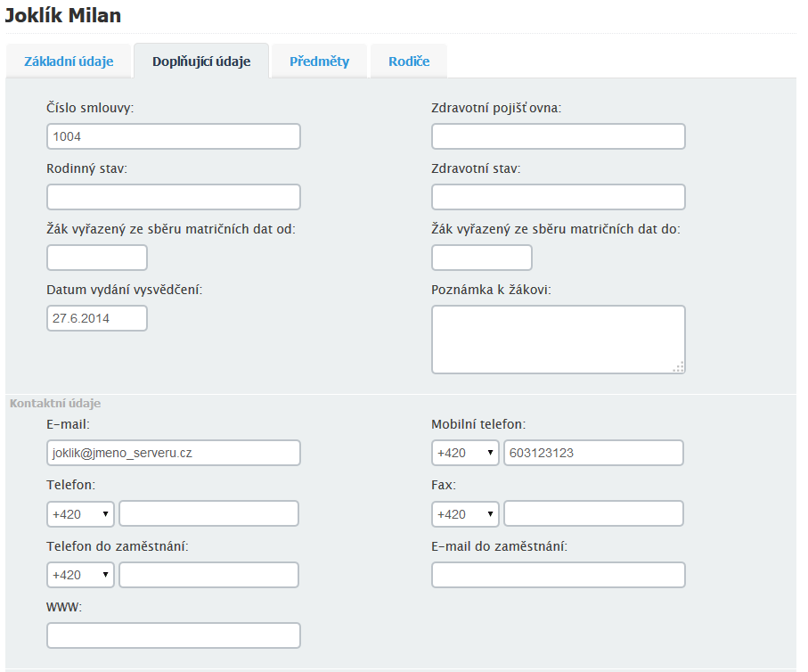Screen dimensions: 808x672
Task: Click the Zdravotní pojišťovna field
Action: click(x=558, y=136)
